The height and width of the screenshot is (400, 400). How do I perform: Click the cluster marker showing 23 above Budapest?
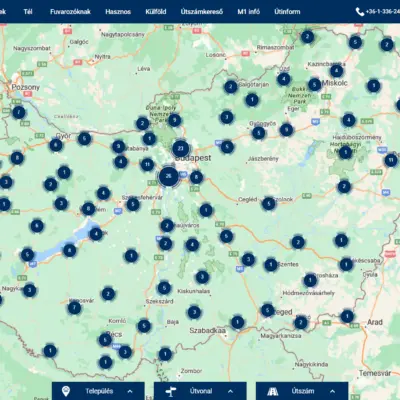click(x=181, y=149)
